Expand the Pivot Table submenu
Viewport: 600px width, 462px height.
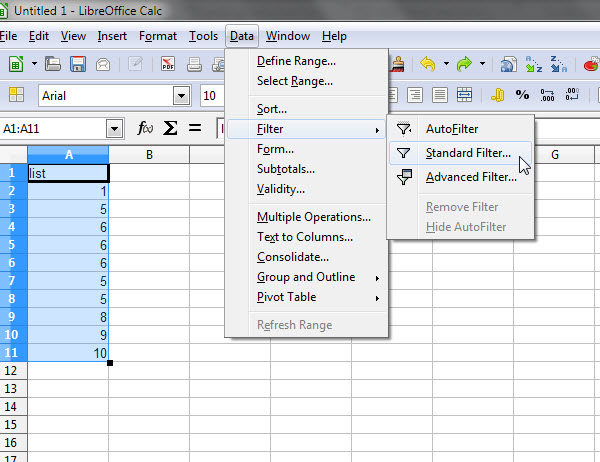click(306, 297)
